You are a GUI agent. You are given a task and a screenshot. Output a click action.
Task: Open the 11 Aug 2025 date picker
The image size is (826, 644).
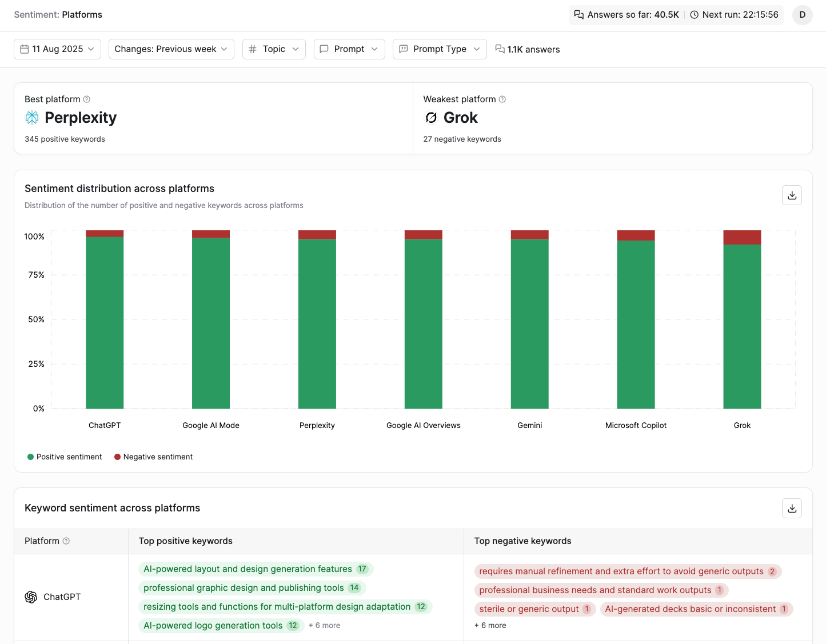coord(57,49)
